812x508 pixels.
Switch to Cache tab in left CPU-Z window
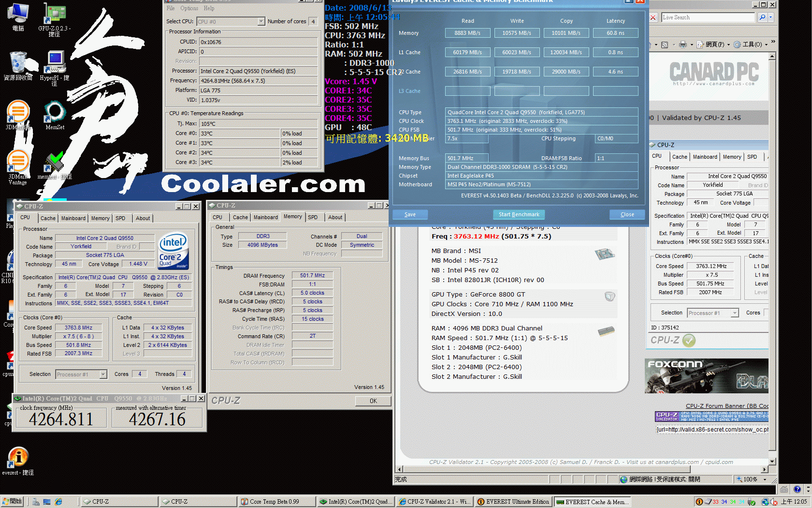point(48,218)
